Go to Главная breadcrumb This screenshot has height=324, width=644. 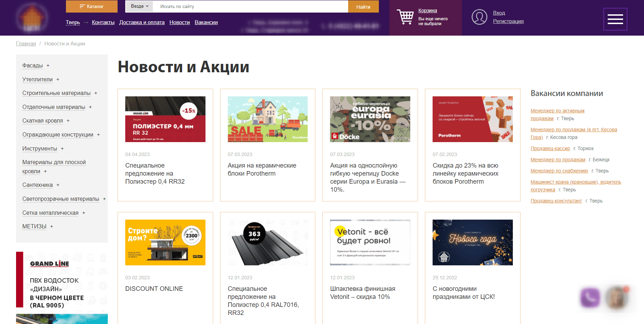click(26, 44)
